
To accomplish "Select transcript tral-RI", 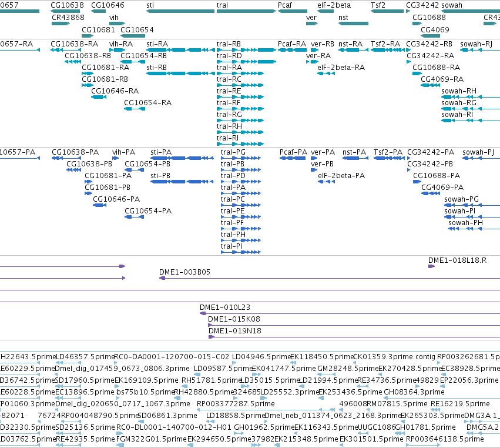I will point(240,144).
